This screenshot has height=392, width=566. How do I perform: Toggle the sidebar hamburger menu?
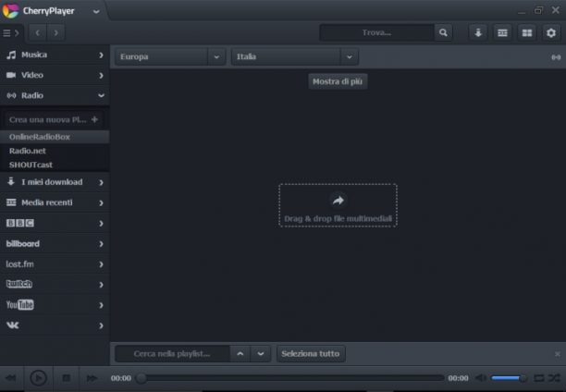[11, 33]
